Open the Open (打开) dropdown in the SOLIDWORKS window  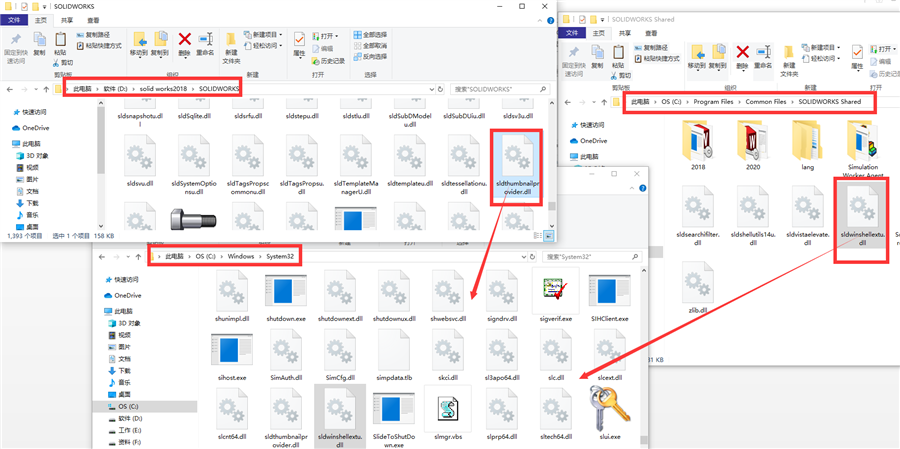(325, 36)
